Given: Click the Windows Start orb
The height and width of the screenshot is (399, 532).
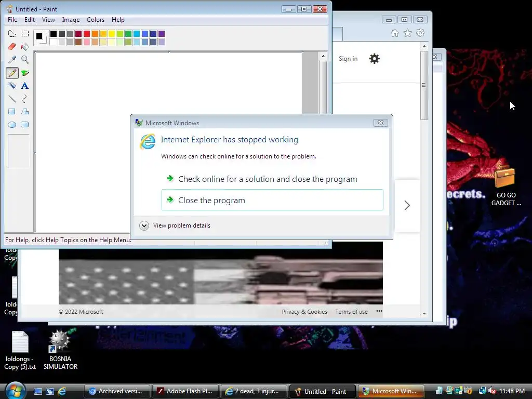Looking at the screenshot, I should (x=15, y=391).
